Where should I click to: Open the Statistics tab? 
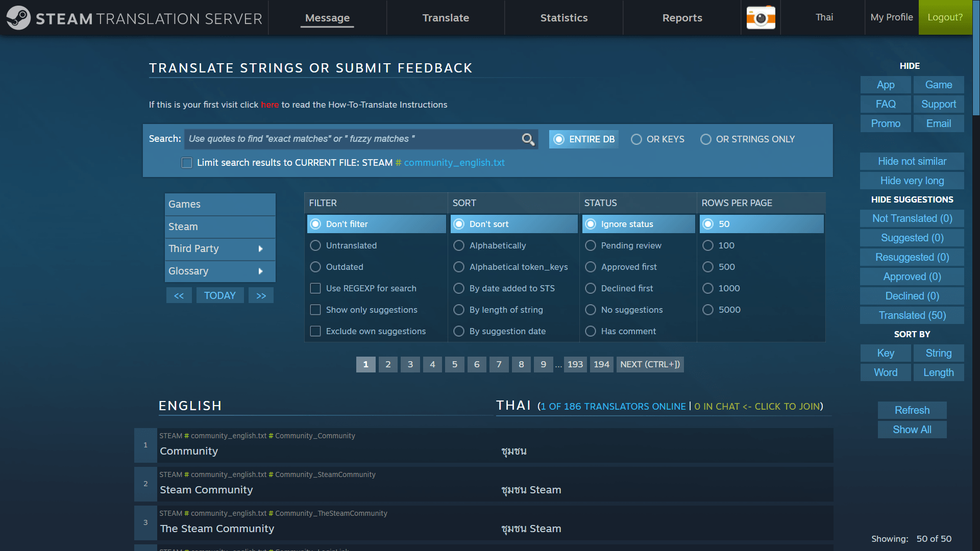tap(563, 17)
